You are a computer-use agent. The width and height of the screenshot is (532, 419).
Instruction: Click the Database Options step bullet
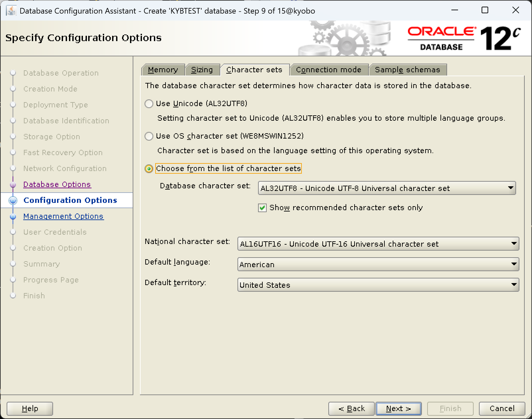point(13,185)
